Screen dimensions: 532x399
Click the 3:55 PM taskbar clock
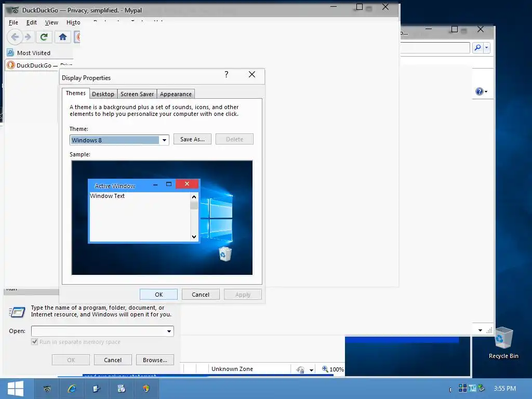point(504,389)
